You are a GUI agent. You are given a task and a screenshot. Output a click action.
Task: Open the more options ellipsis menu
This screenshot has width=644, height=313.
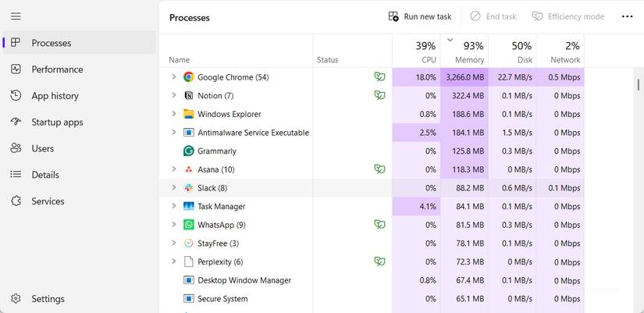click(627, 16)
